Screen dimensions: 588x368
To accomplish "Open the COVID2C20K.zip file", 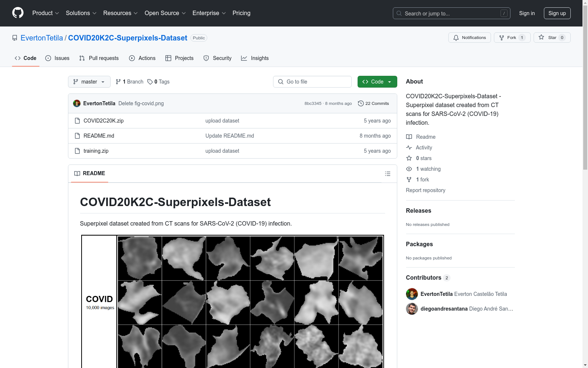I will [x=104, y=121].
